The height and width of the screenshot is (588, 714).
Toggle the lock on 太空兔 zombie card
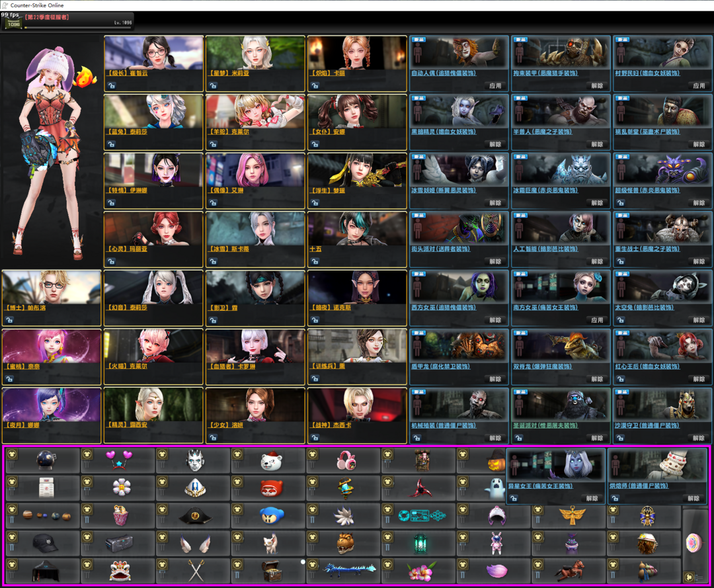tap(621, 320)
